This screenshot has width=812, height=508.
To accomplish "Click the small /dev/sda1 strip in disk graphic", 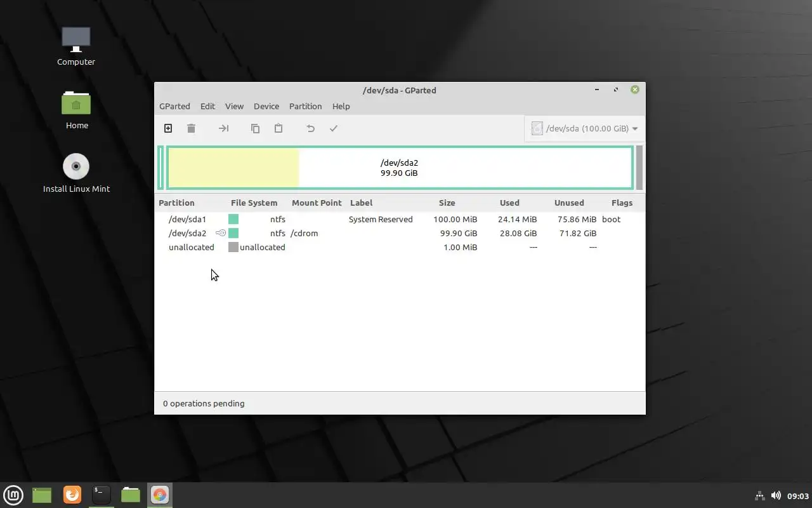I will pos(161,168).
